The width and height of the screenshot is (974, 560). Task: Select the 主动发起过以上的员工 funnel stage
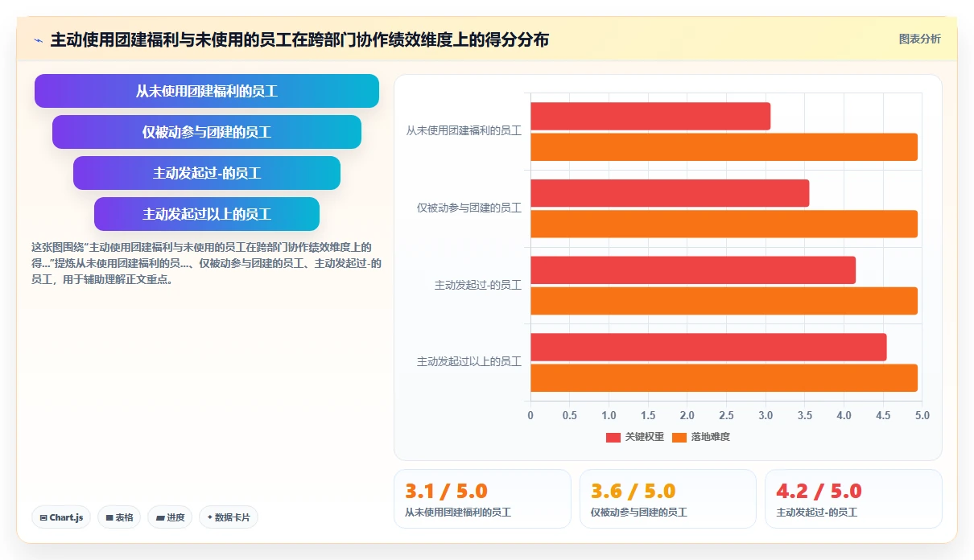pos(207,214)
